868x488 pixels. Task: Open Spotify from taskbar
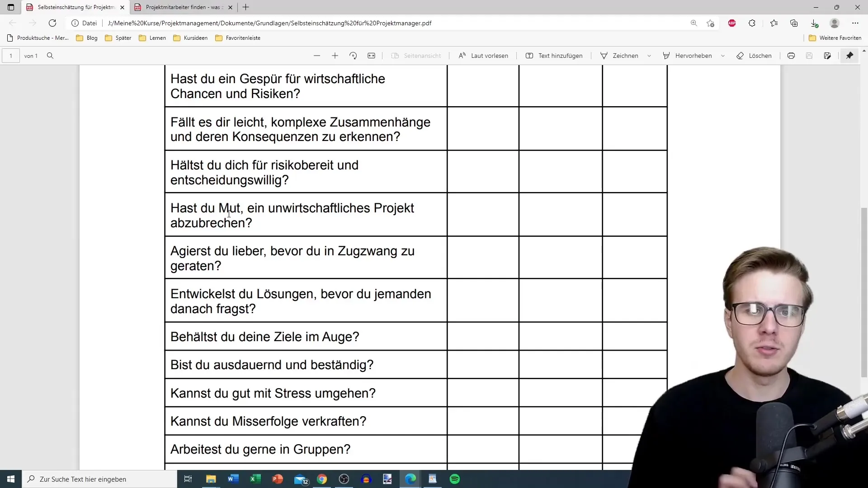pyautogui.click(x=455, y=479)
